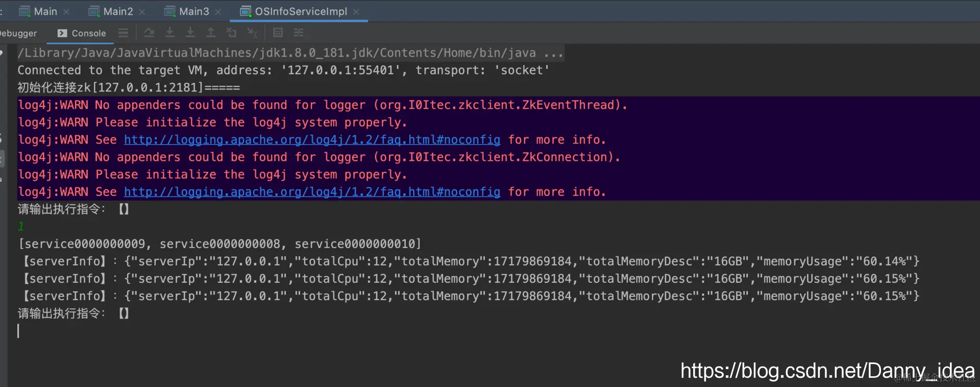Switch to the Main2 run tab
Viewport: 980px width, 387px height.
pos(118,11)
